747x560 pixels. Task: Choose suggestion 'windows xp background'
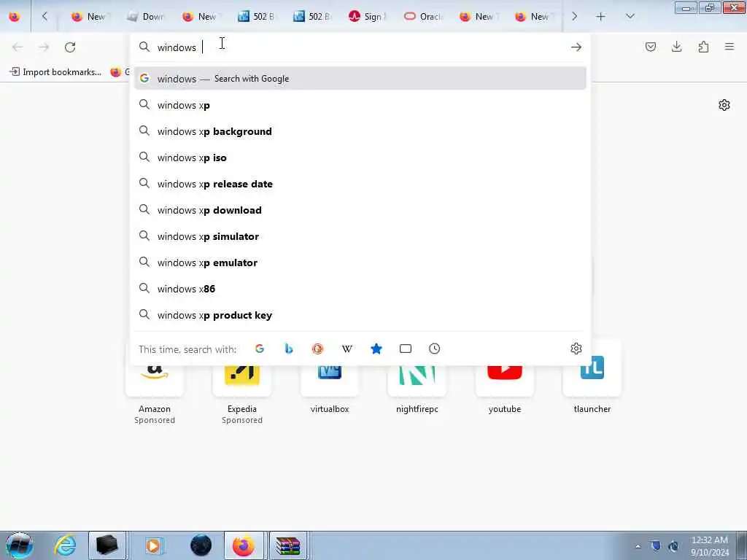tap(360, 131)
